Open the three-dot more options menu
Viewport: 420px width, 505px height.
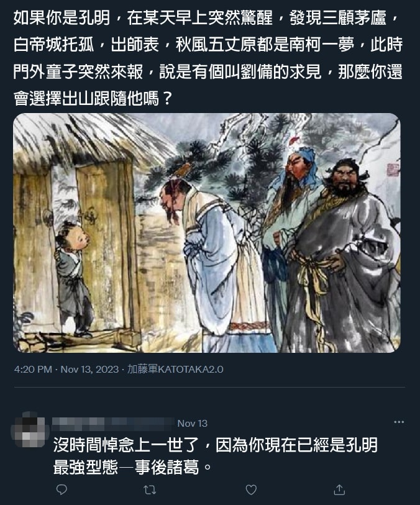coord(399,422)
